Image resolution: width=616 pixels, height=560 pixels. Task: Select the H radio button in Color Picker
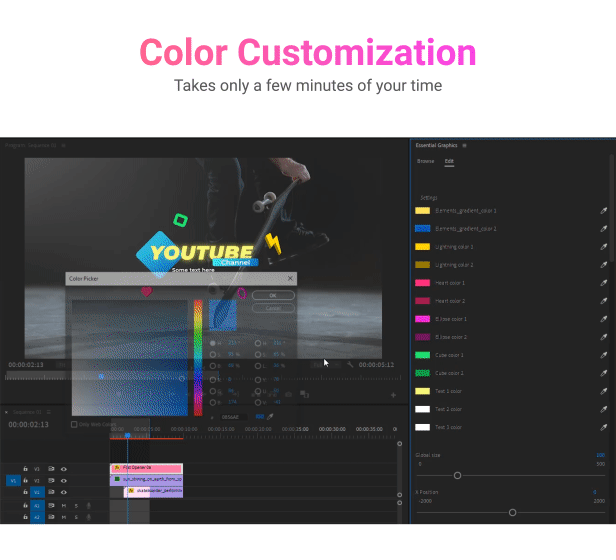tap(213, 343)
